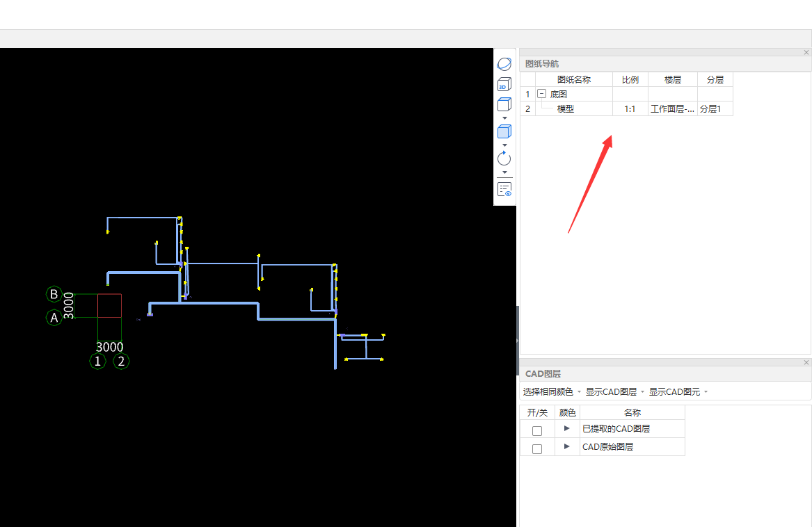Click the rotate view circular arrow icon
The image size is (812, 527).
tap(504, 159)
